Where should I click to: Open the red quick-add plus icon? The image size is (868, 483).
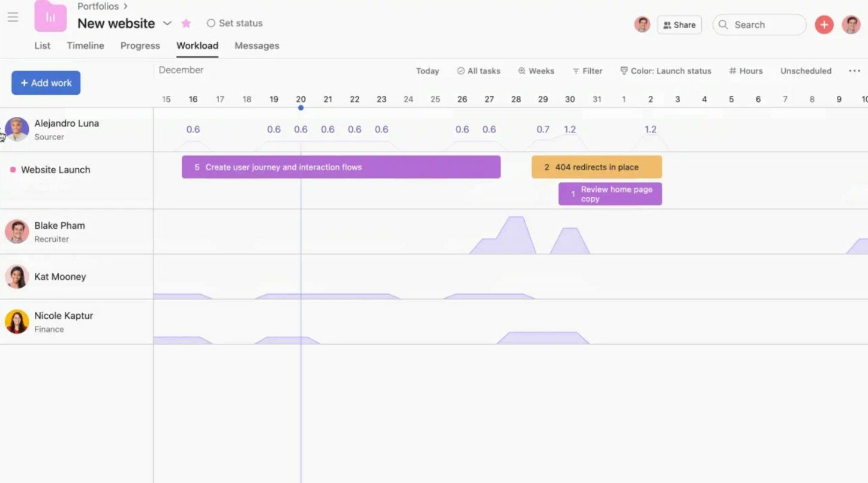pos(824,25)
